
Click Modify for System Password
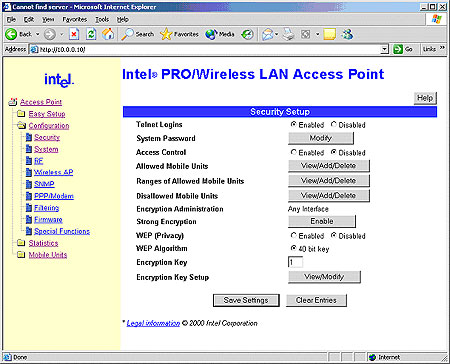321,138
